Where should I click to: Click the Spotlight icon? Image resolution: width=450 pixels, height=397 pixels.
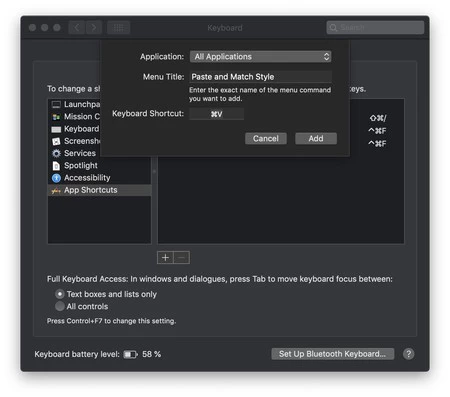(56, 166)
